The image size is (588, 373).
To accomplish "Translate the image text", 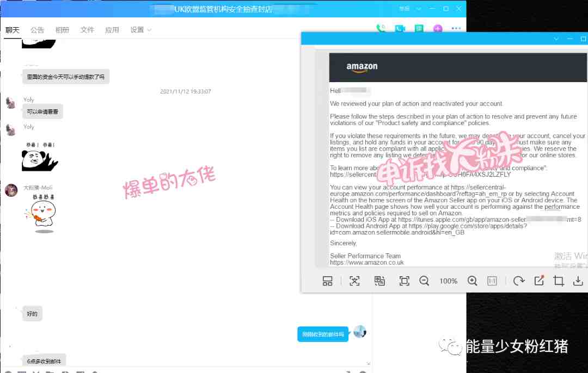I will (x=379, y=281).
